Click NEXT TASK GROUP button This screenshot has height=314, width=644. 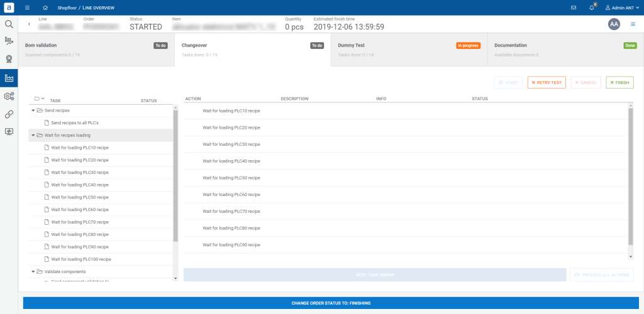375,274
